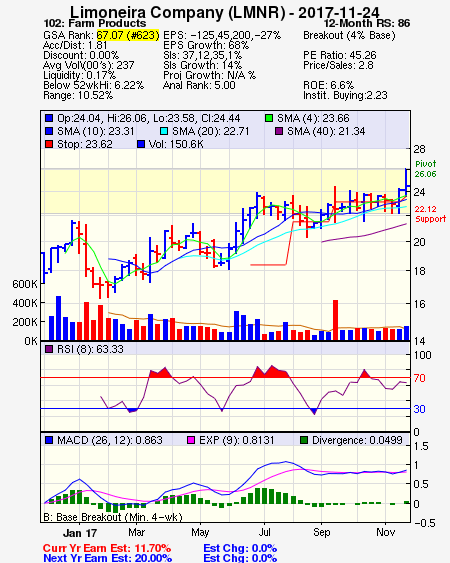This screenshot has width=450, height=563.
Task: Click the ROE: 6.6% text
Action: coord(328,85)
